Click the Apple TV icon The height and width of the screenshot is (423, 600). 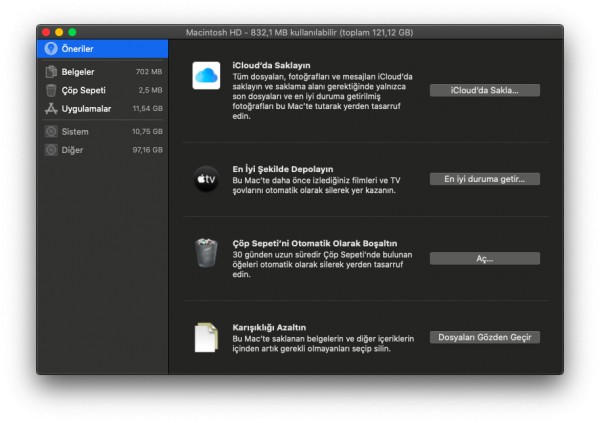pyautogui.click(x=206, y=179)
